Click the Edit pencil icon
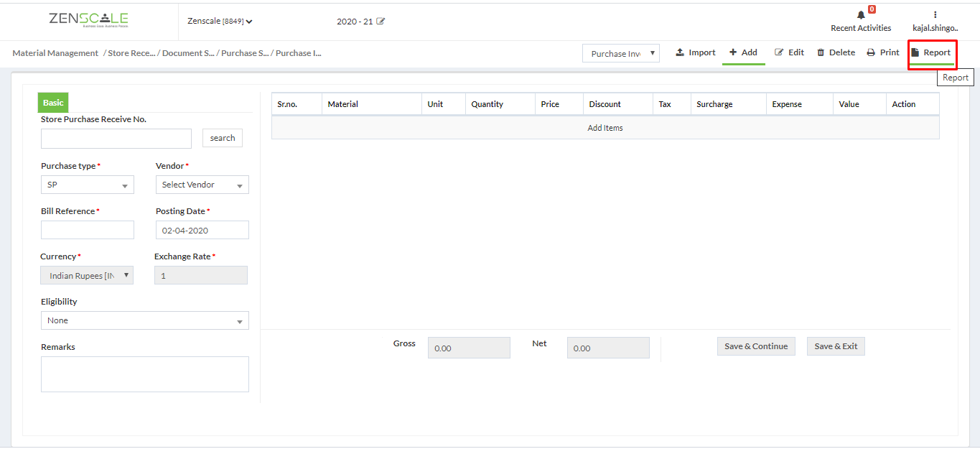The width and height of the screenshot is (980, 449). coord(779,52)
